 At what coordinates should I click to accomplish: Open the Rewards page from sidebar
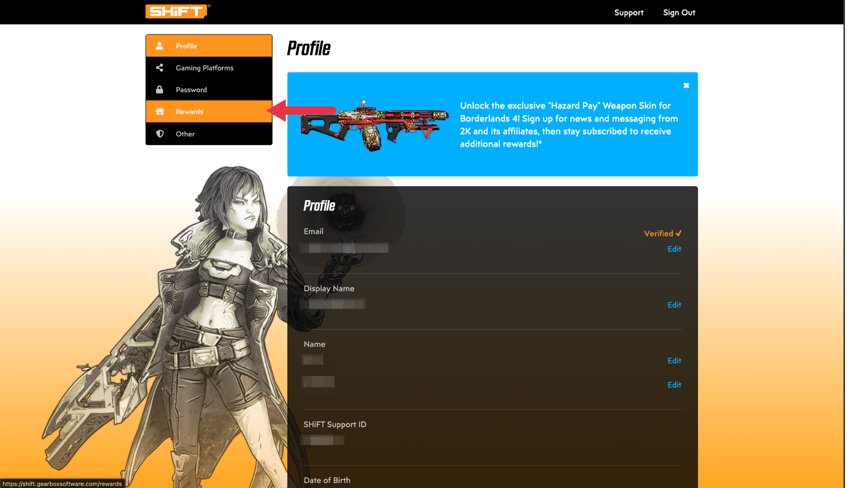point(209,112)
